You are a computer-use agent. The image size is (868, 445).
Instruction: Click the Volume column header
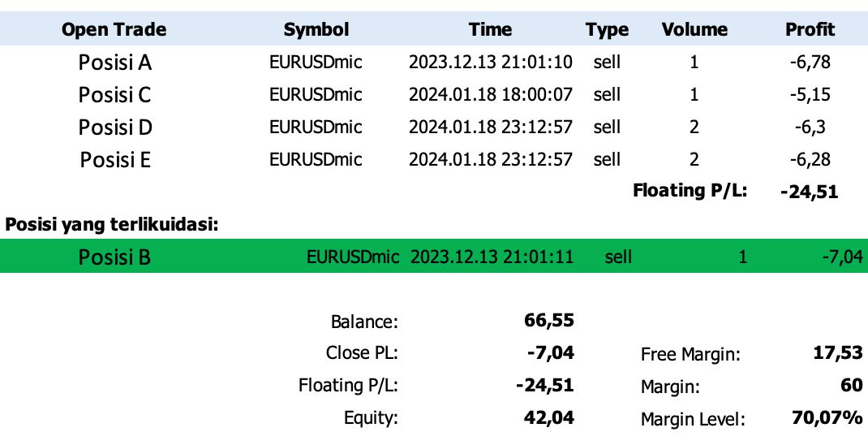point(694,29)
